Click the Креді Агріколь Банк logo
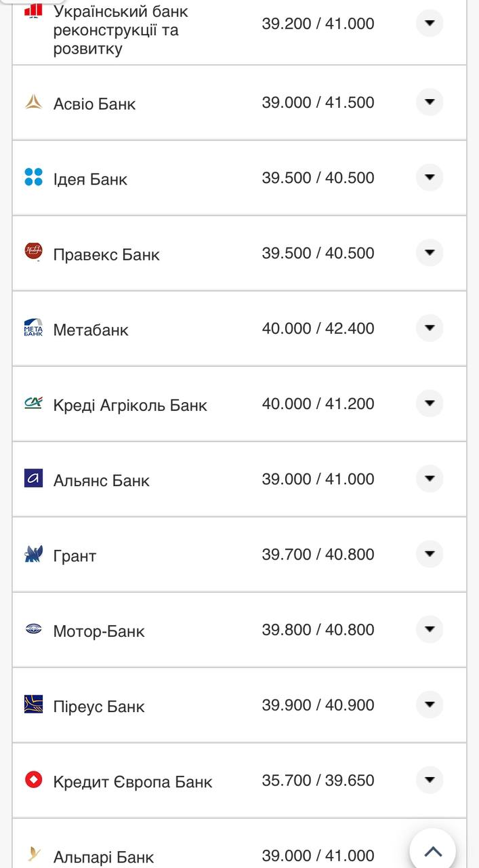Viewport: 479px width, 868px height. pos(33,403)
